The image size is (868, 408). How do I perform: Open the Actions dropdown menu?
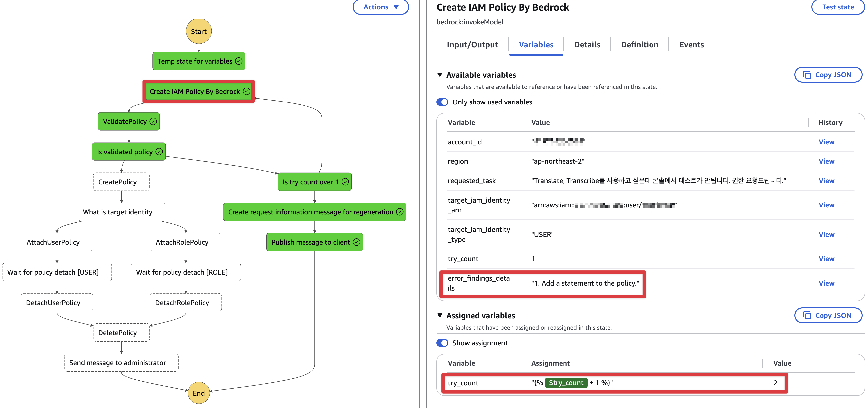click(x=381, y=7)
